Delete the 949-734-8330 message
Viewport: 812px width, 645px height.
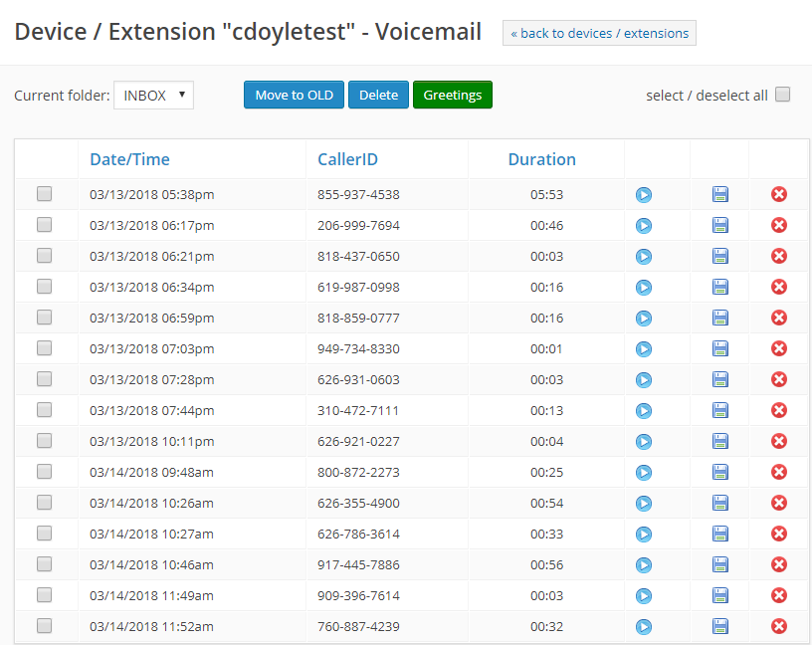coord(779,348)
